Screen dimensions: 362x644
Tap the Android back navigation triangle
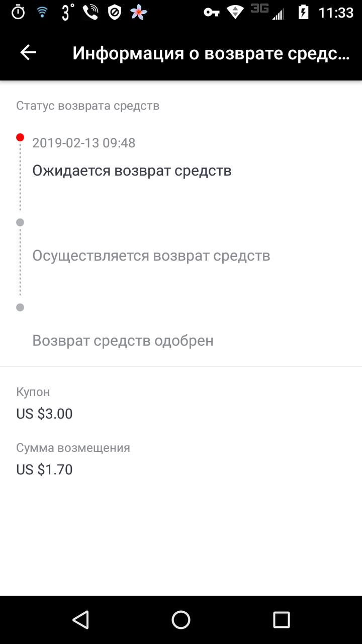click(80, 619)
